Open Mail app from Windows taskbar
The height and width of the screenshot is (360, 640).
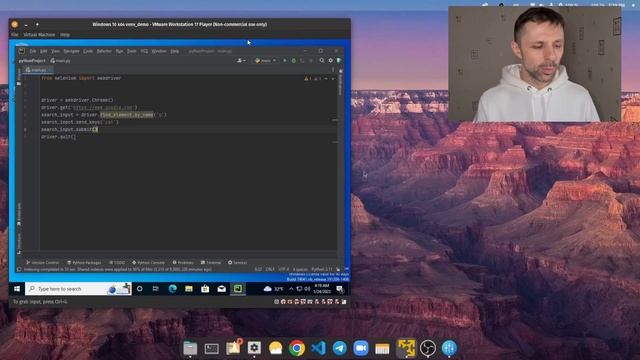(x=222, y=289)
